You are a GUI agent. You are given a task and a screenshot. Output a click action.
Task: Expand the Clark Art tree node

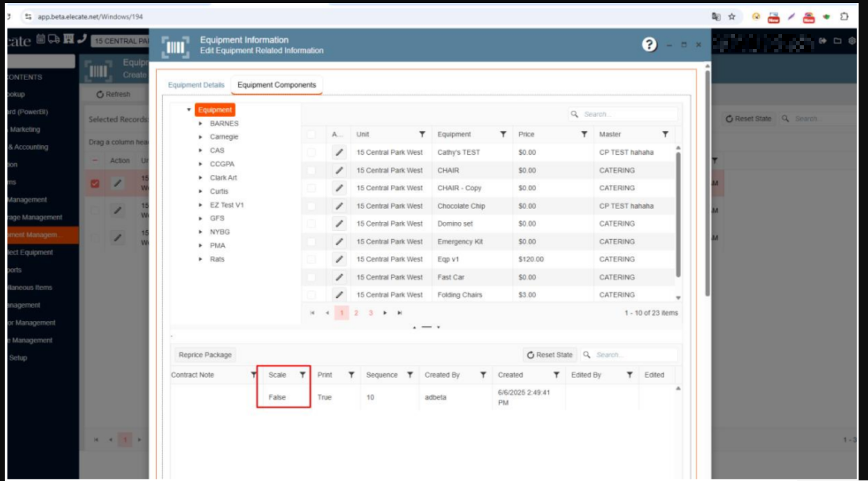tap(200, 178)
